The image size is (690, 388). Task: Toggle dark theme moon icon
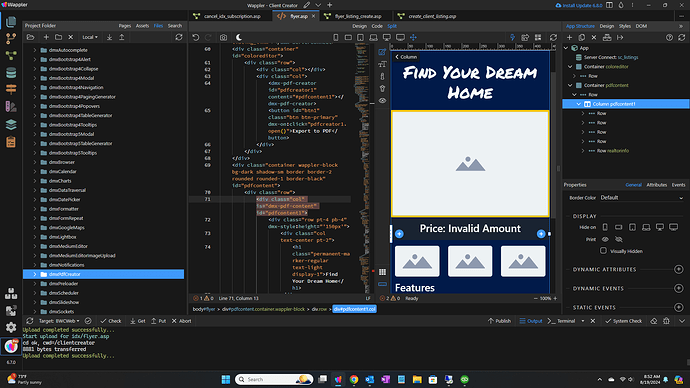[x=239, y=37]
